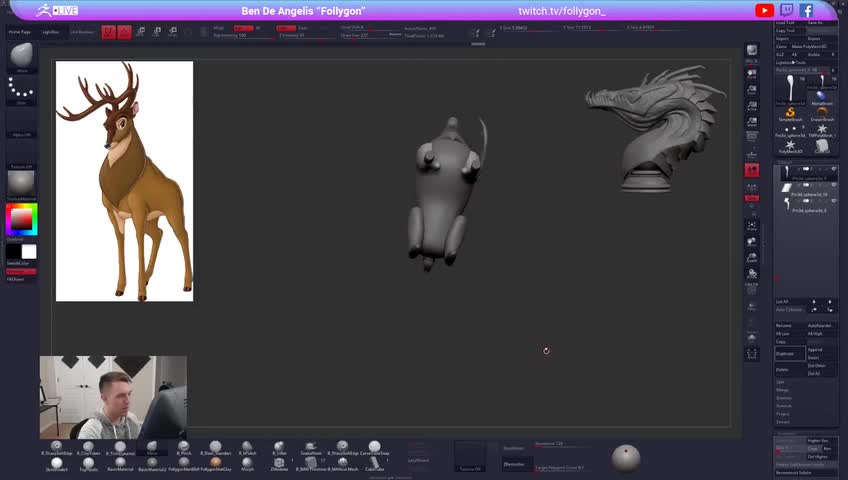Open the YouTube icon in the stream banner
The width and height of the screenshot is (848, 480).
[764, 10]
